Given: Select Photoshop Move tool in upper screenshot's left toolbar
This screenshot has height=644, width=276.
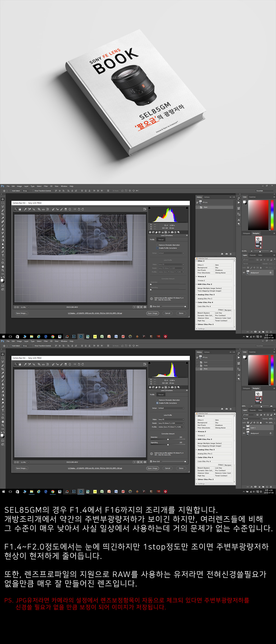Looking at the screenshot, I should pos(3,199).
